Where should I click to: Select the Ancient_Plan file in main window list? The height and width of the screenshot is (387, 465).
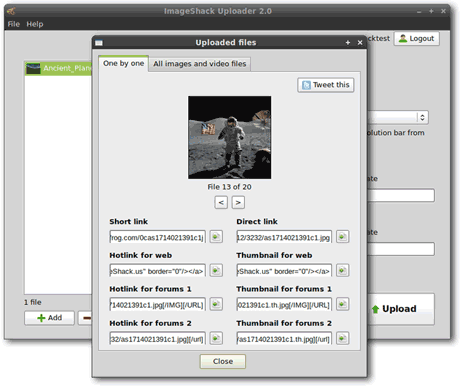59,68
